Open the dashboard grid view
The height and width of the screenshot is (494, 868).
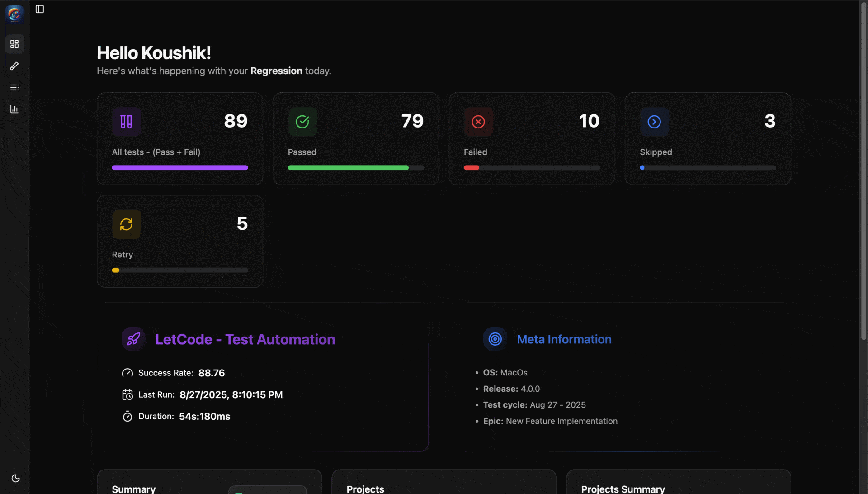click(x=14, y=44)
